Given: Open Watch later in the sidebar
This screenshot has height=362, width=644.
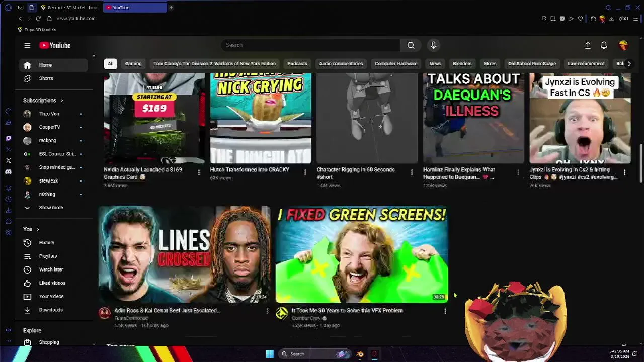Looking at the screenshot, I should (54, 269).
